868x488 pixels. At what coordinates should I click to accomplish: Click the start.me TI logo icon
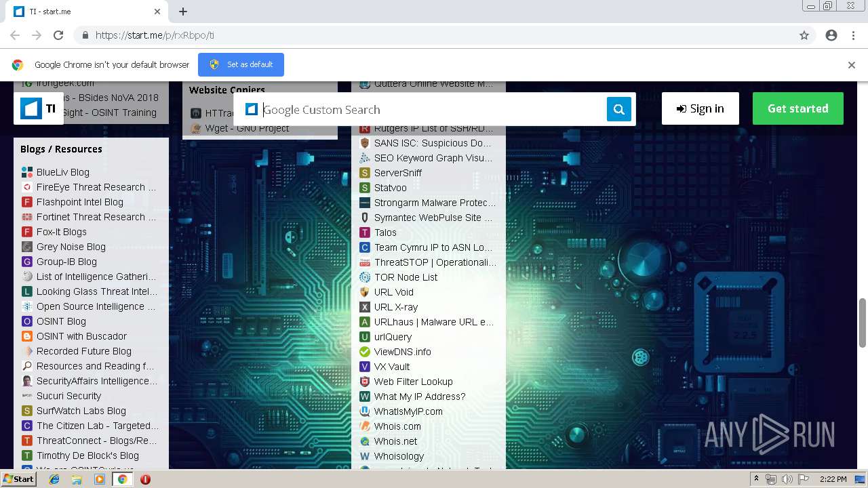tap(31, 108)
